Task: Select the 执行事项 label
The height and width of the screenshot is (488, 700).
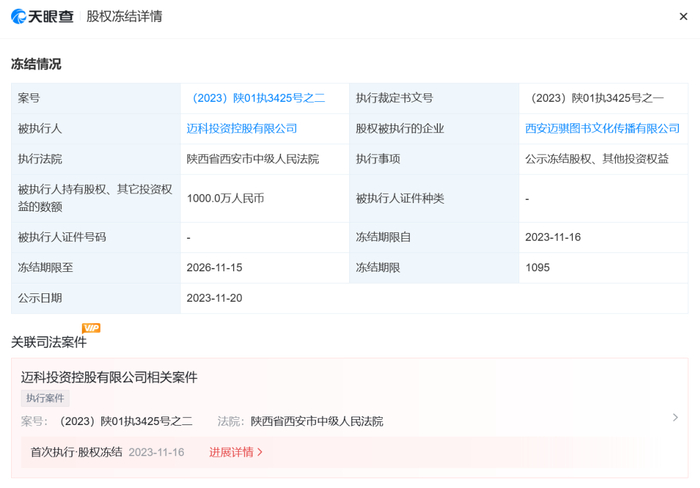Action: pyautogui.click(x=378, y=159)
